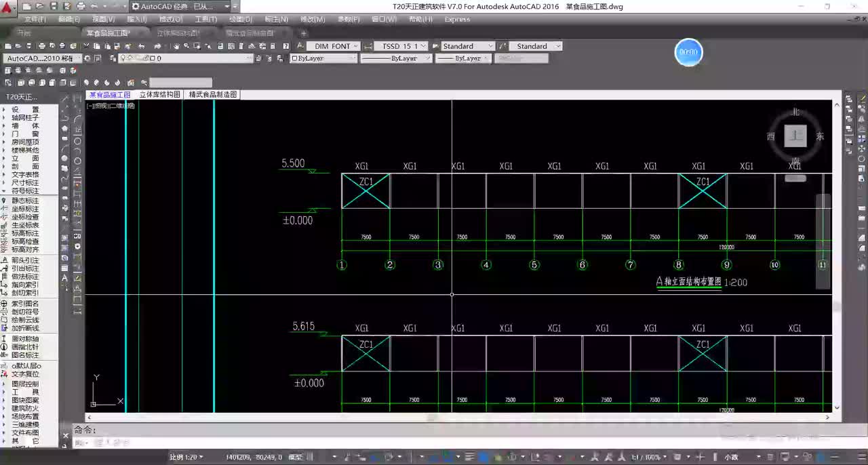Open the layer 0 dropdown list
The image size is (868, 465).
pyautogui.click(x=186, y=58)
